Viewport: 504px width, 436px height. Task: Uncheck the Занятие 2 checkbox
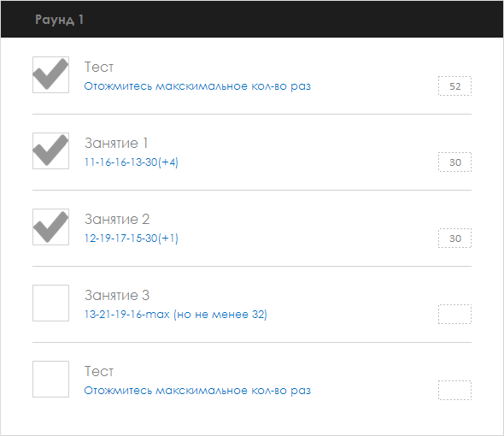[50, 227]
